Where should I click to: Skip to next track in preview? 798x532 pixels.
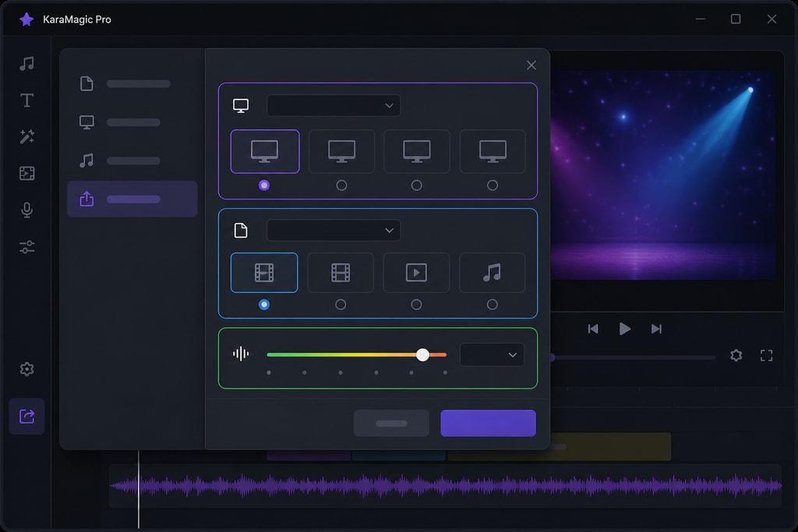656,329
